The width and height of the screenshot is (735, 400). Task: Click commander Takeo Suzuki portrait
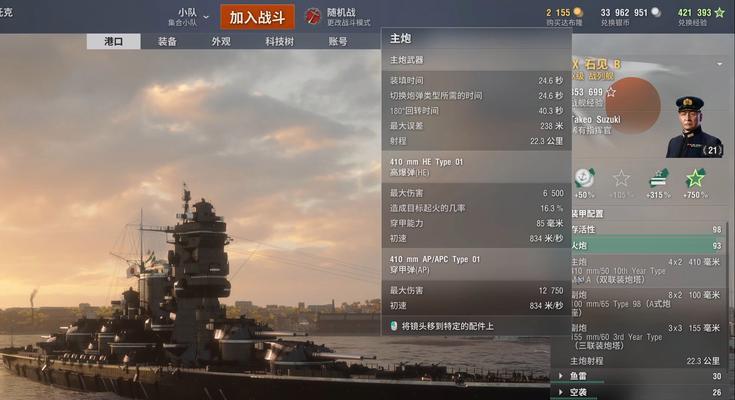click(x=694, y=127)
